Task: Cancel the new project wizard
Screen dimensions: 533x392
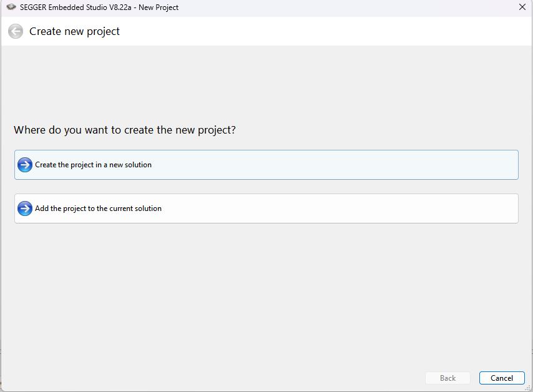Action: tap(502, 378)
